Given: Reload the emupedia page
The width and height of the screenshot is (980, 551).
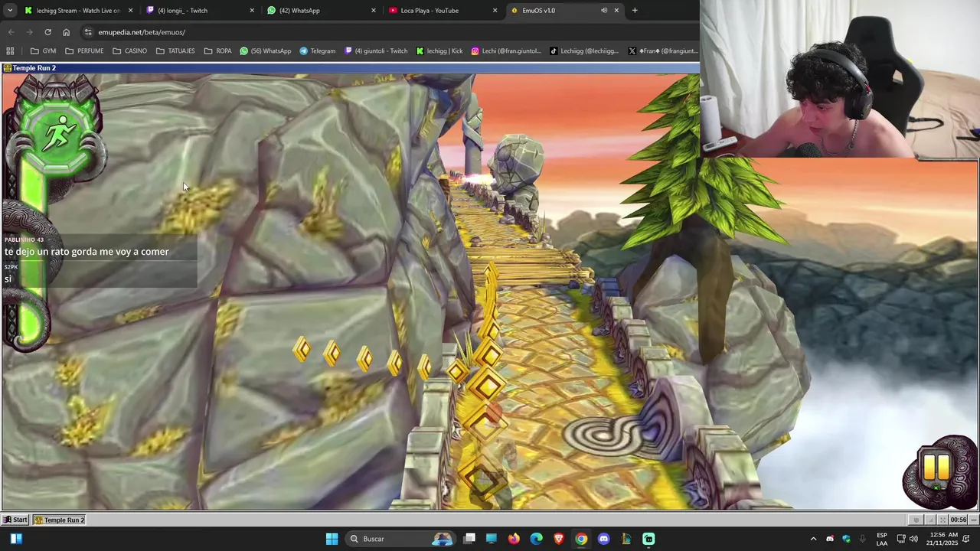Looking at the screenshot, I should [x=47, y=32].
